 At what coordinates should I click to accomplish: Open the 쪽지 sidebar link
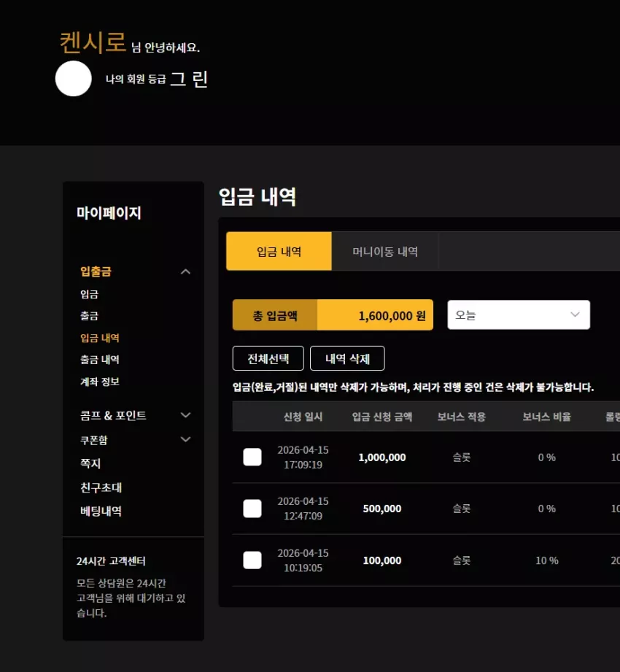tap(90, 463)
